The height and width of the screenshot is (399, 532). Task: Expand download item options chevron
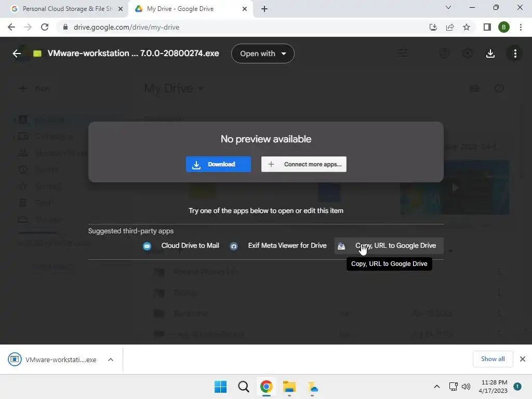click(111, 360)
